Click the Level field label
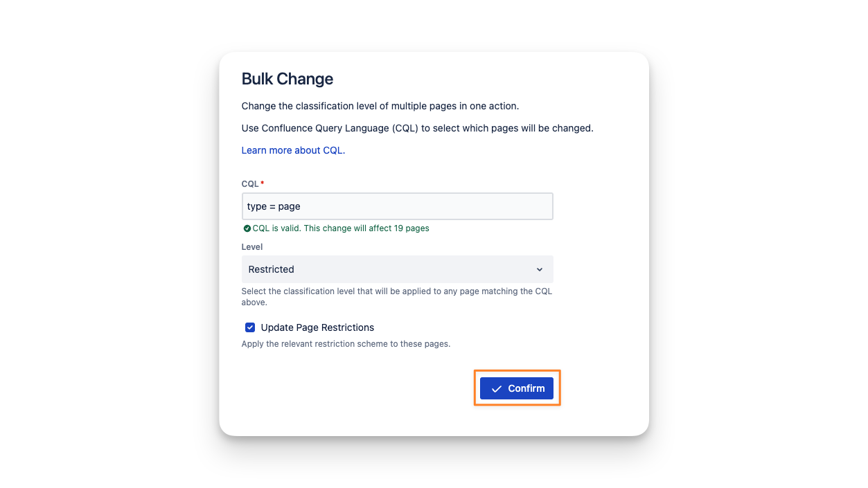868x488 pixels. point(252,247)
